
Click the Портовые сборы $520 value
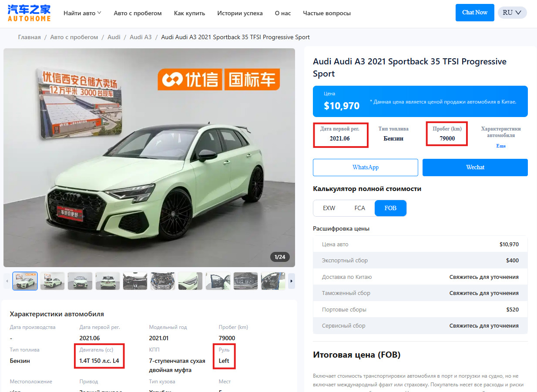(512, 310)
